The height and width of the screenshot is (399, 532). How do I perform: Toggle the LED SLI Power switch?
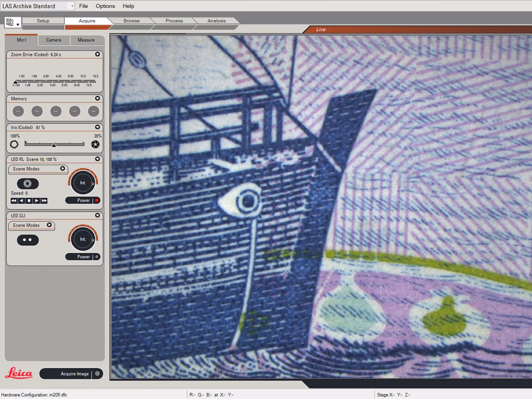[83, 257]
